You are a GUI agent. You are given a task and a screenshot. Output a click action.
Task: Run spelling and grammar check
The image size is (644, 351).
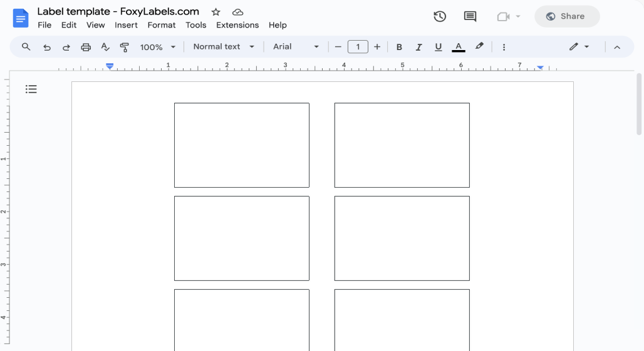point(105,47)
